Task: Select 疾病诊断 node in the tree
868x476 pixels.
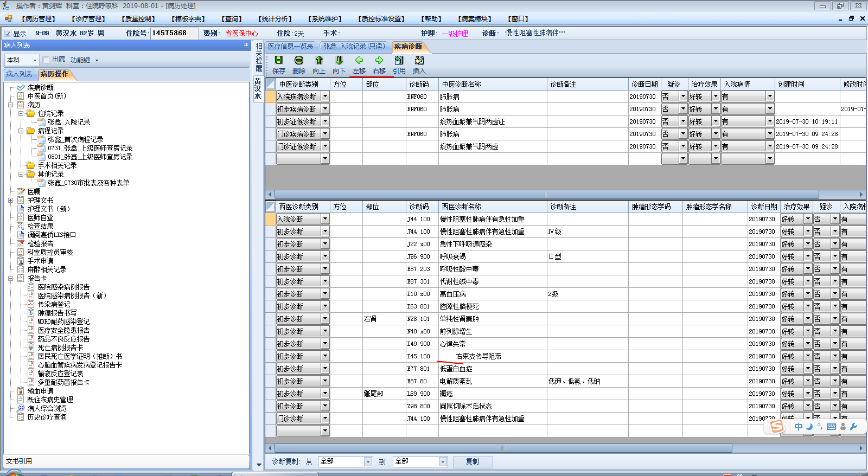Action: [x=41, y=87]
